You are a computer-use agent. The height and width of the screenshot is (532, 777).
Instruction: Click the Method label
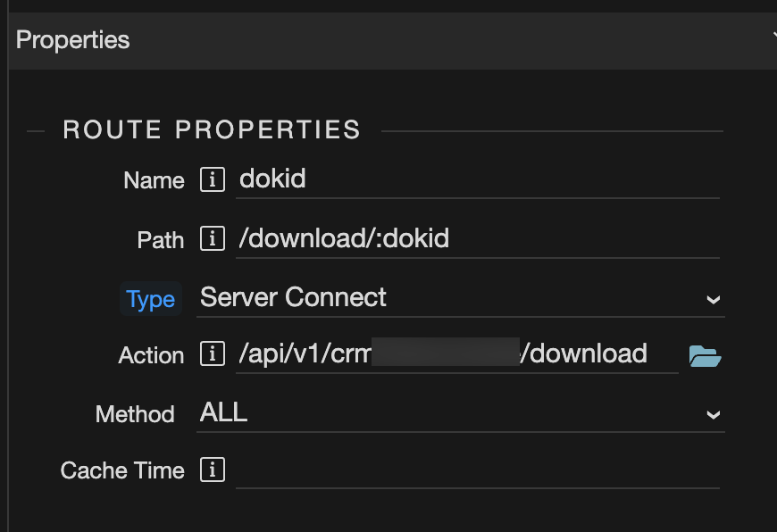pos(135,414)
